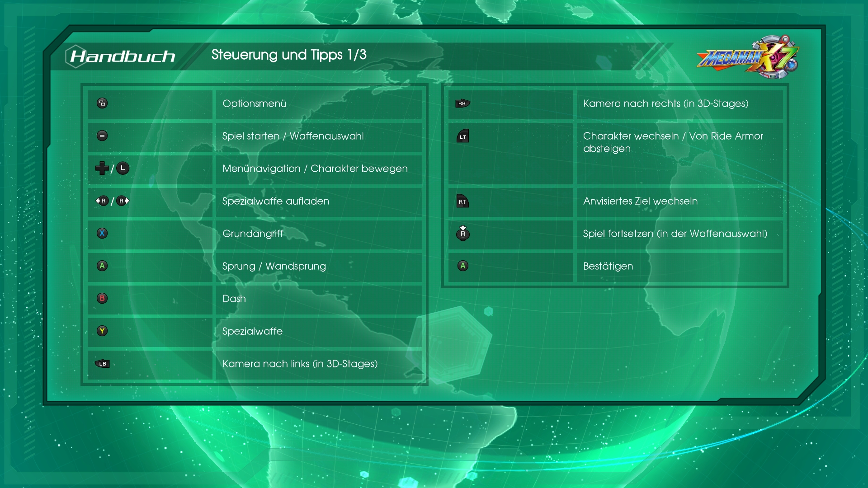Click the Menu button icon for Spiel starten
868x488 pixels.
coord(102,136)
